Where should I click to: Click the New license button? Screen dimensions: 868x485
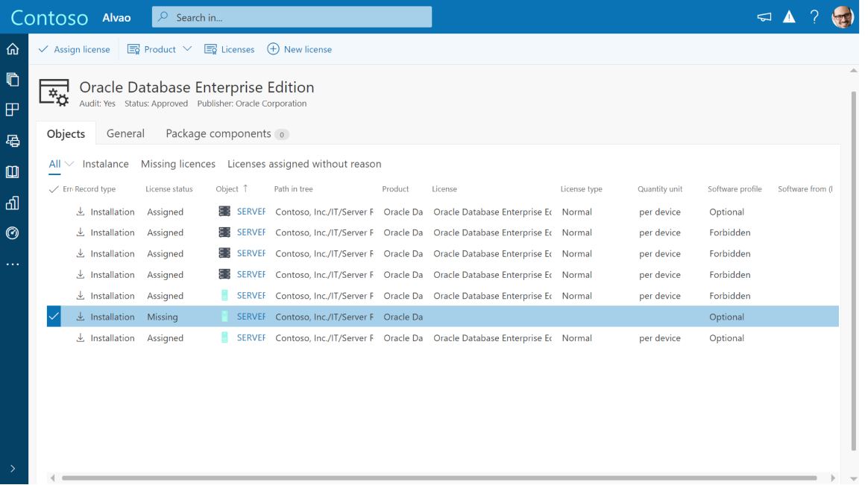(300, 49)
